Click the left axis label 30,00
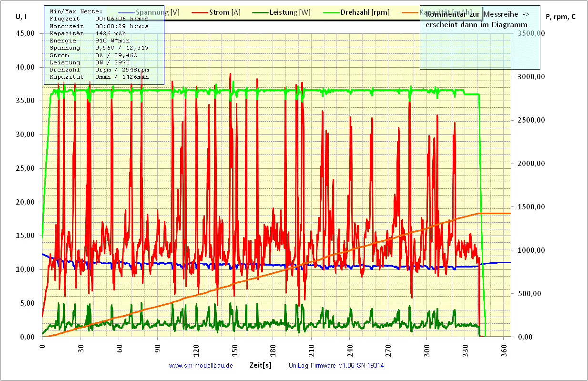 pyautogui.click(x=25, y=134)
